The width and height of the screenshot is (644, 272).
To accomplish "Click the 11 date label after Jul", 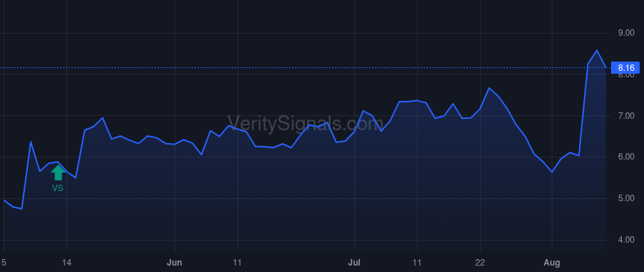I will 417,263.
